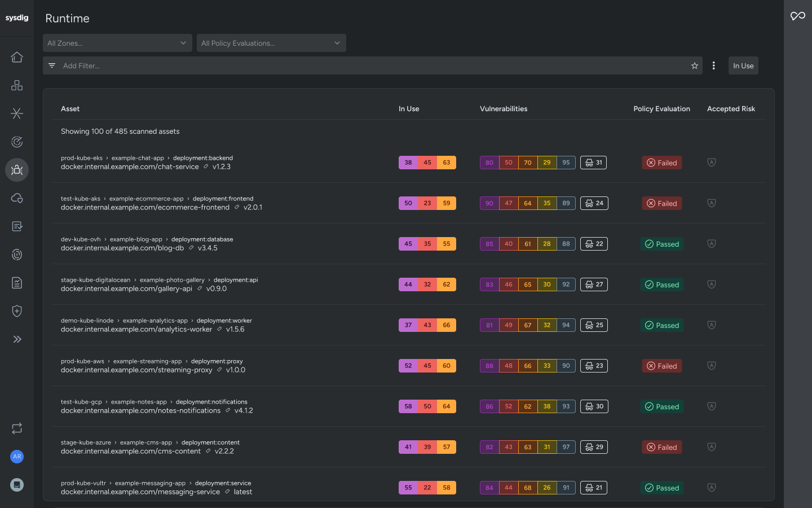The image size is (812, 508).
Task: Toggle the In Use filter button
Action: click(743, 65)
